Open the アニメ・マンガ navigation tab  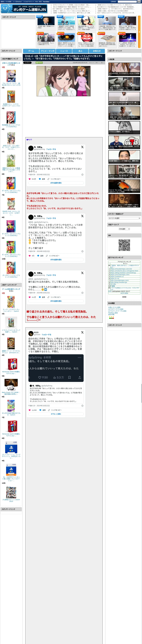pyautogui.click(x=48, y=51)
